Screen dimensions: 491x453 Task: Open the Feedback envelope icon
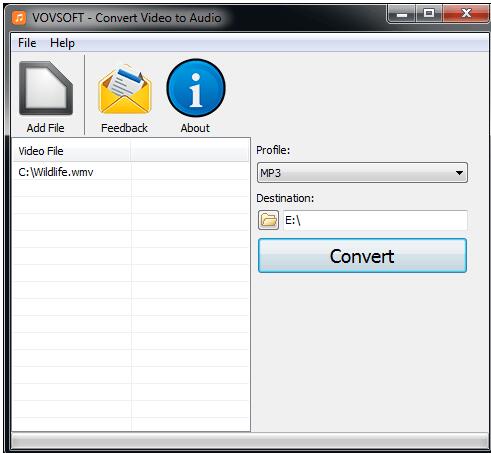pyautogui.click(x=125, y=89)
